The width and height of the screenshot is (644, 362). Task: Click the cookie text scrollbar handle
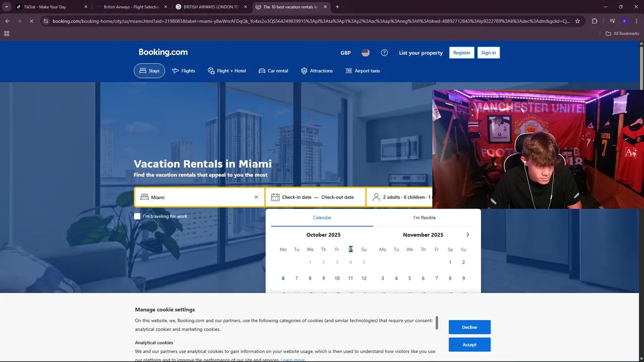point(437,323)
